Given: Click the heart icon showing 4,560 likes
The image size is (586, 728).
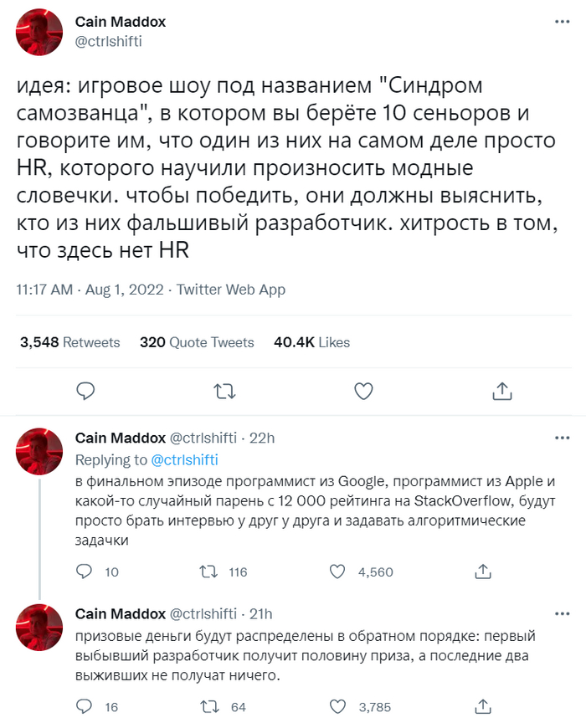Looking at the screenshot, I should coord(337,572).
